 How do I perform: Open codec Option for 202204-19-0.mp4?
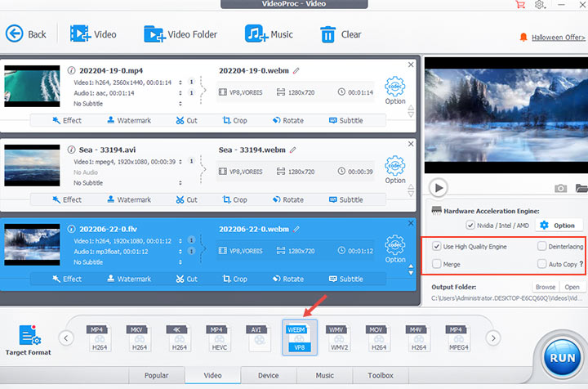(x=395, y=91)
